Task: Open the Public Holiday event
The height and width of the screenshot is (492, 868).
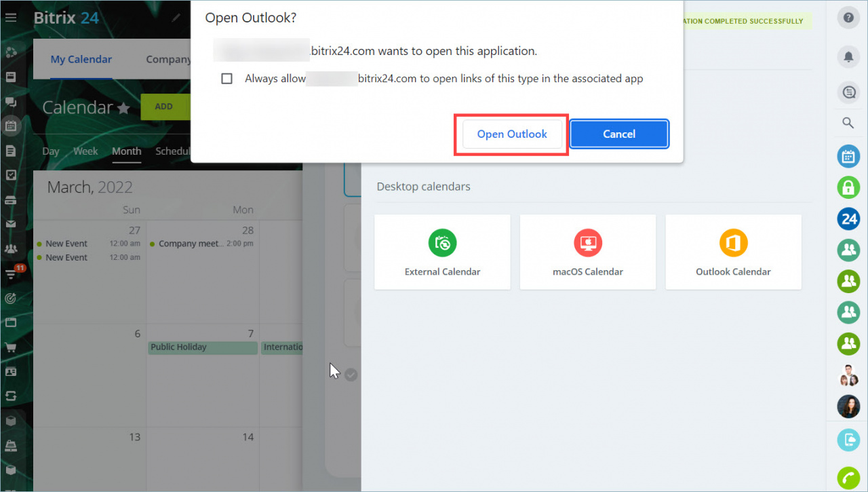Action: tap(203, 347)
